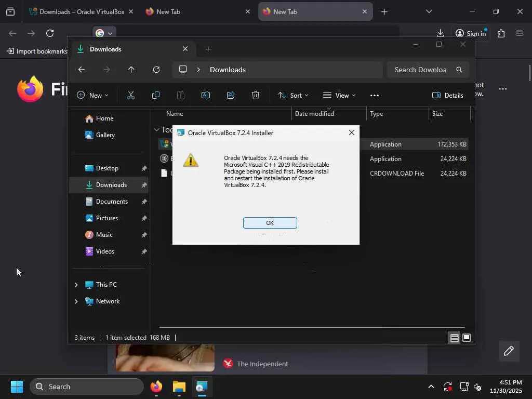Click the Share icon in the Explorer toolbar

(231, 96)
